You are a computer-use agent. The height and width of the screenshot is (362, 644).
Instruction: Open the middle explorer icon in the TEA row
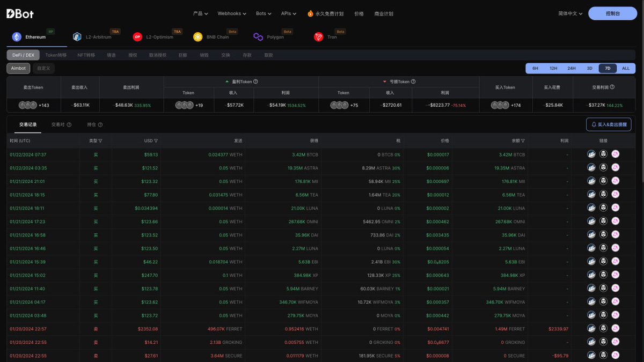(x=603, y=195)
